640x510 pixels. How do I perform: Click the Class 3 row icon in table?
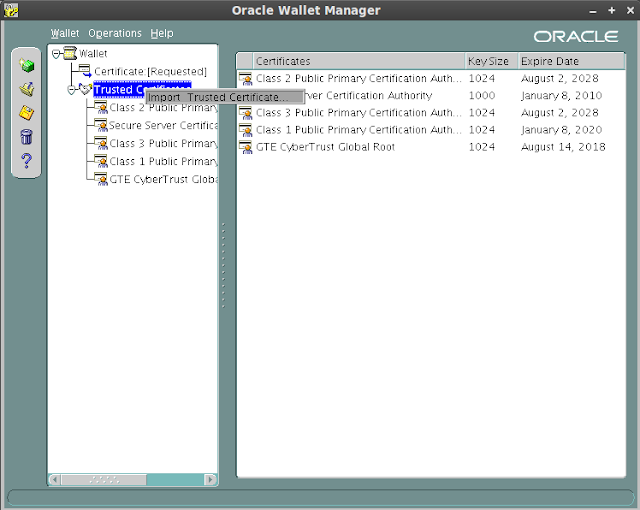click(246, 113)
